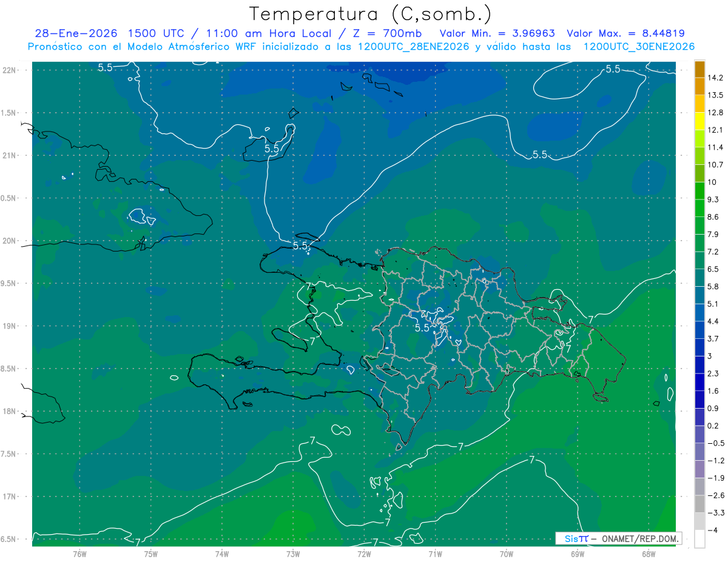Image resolution: width=728 pixels, height=562 pixels.
Task: Click the '7.9' colorbar scale value
Action: 714,234
